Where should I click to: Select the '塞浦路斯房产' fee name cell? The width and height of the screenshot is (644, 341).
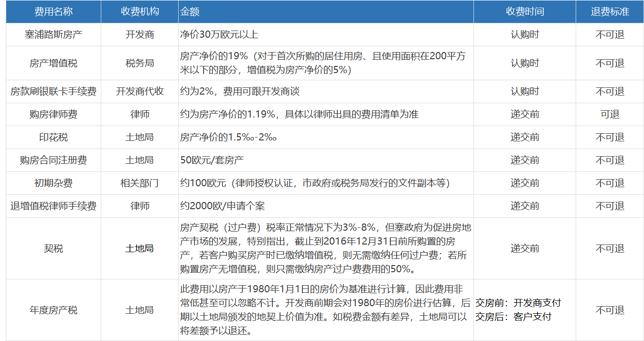tap(54, 34)
